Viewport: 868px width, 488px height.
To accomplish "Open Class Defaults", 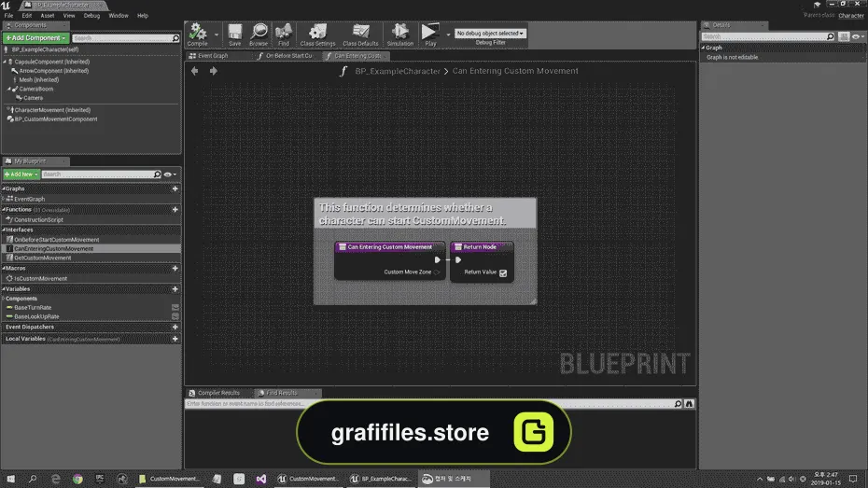I will coord(360,35).
